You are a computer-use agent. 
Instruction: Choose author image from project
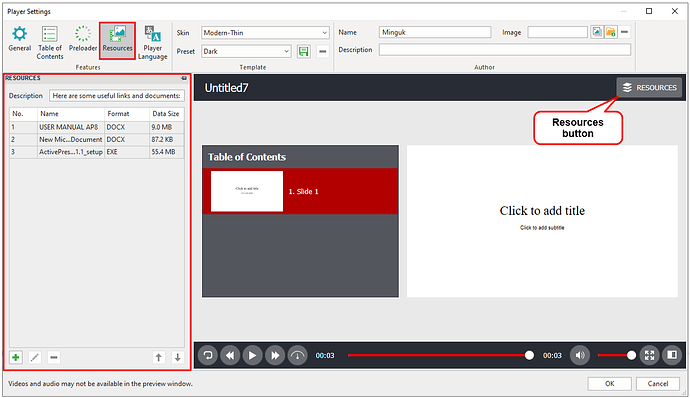(x=597, y=32)
